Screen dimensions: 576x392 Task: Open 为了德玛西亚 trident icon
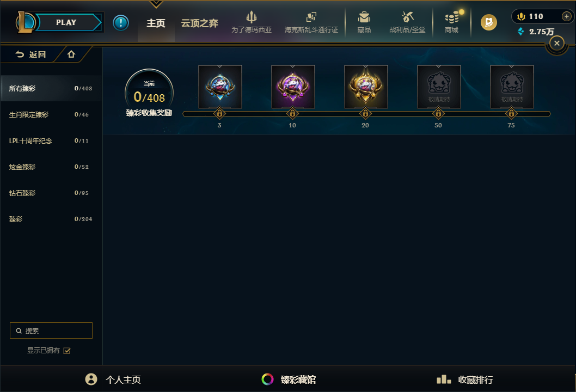coord(252,17)
